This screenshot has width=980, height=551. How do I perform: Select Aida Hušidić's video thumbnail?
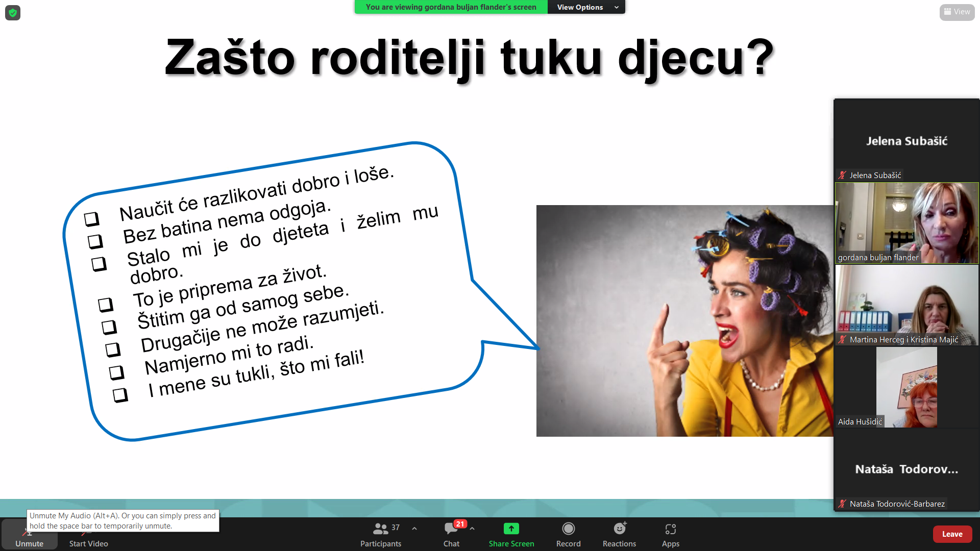pyautogui.click(x=906, y=387)
